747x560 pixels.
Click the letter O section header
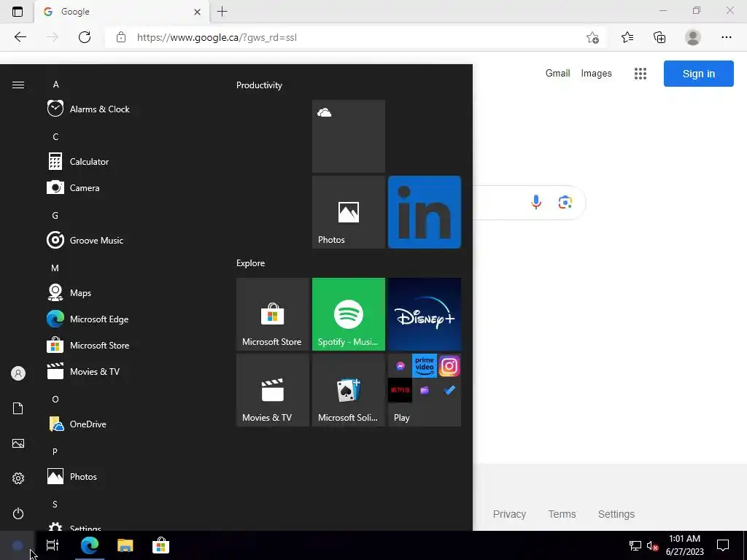[55, 399]
